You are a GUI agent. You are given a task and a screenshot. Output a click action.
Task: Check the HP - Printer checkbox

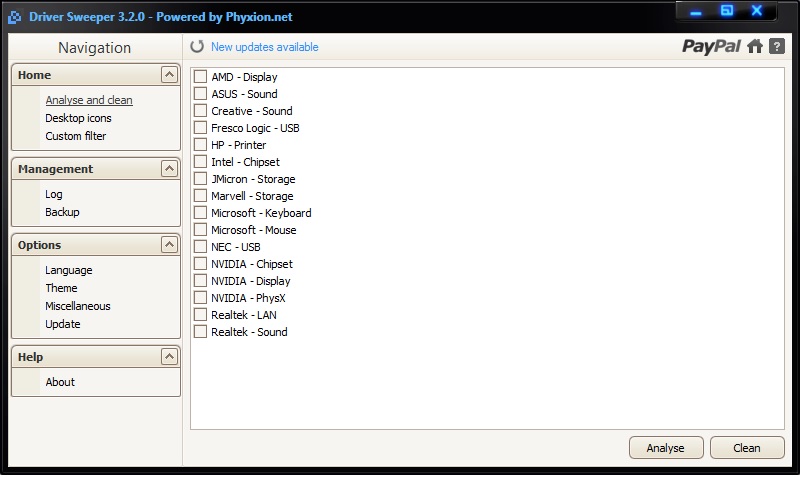tap(200, 145)
